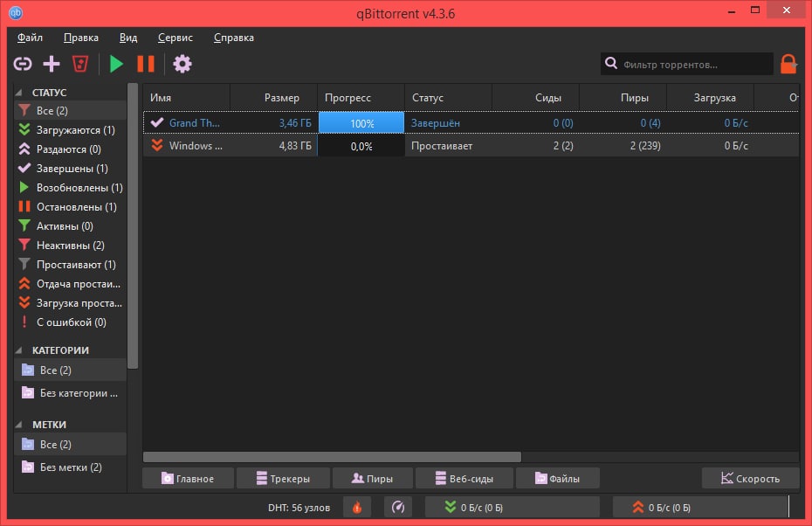The height and width of the screenshot is (526, 812).
Task: Filter by Отдача простаивает
Action: pos(70,283)
